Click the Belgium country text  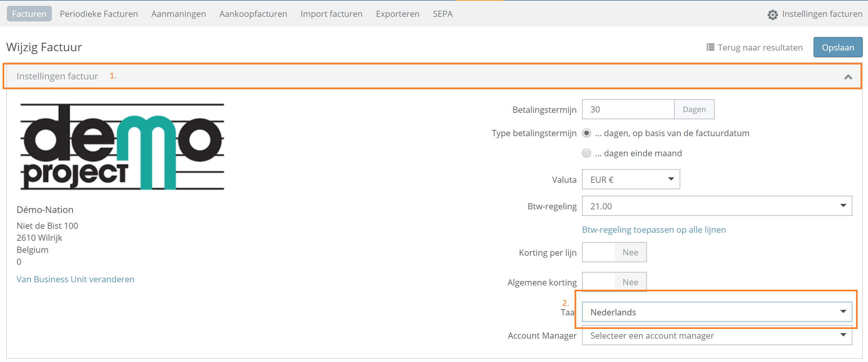[x=32, y=250]
